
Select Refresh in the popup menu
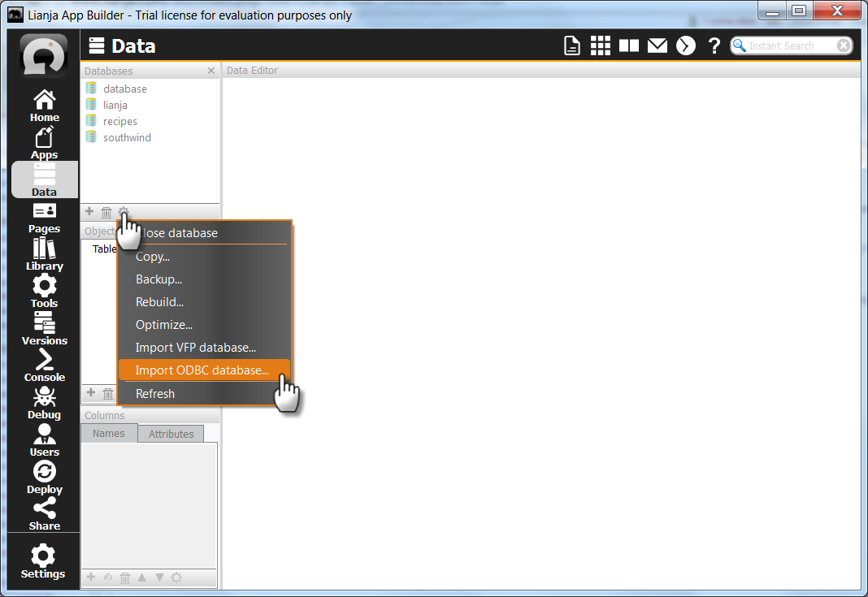(155, 394)
